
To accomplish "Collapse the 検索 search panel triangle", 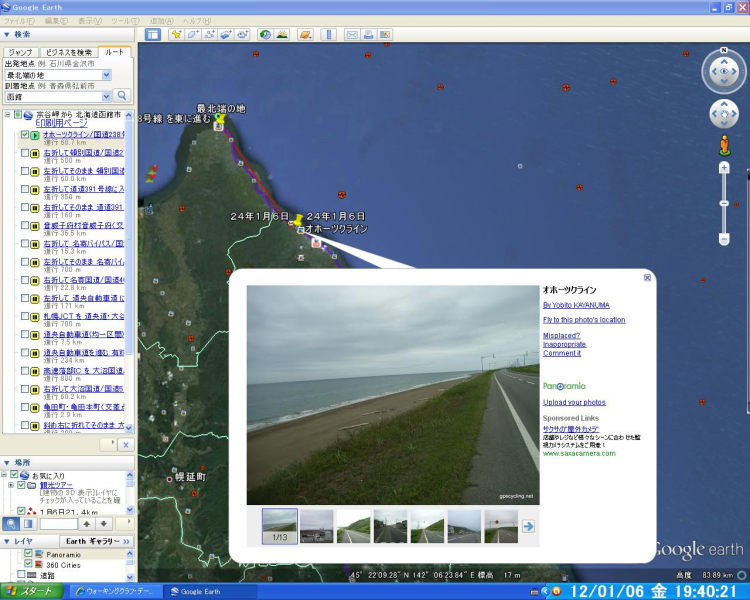I will point(7,34).
